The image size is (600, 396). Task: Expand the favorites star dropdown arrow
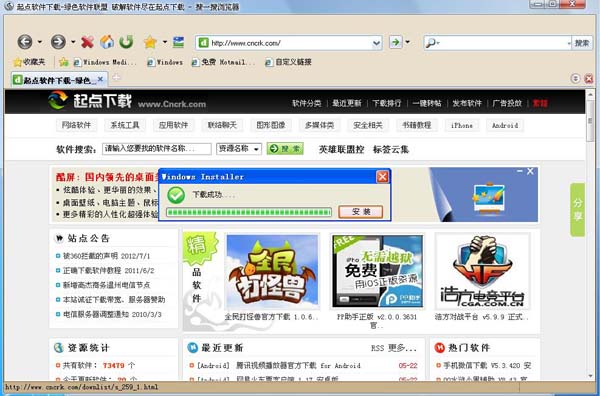[165, 42]
